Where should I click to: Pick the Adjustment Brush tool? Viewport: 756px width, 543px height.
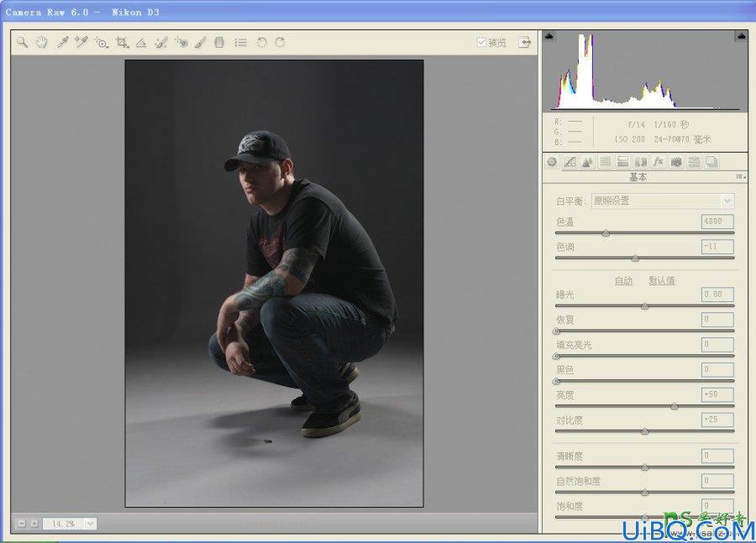coord(201,43)
